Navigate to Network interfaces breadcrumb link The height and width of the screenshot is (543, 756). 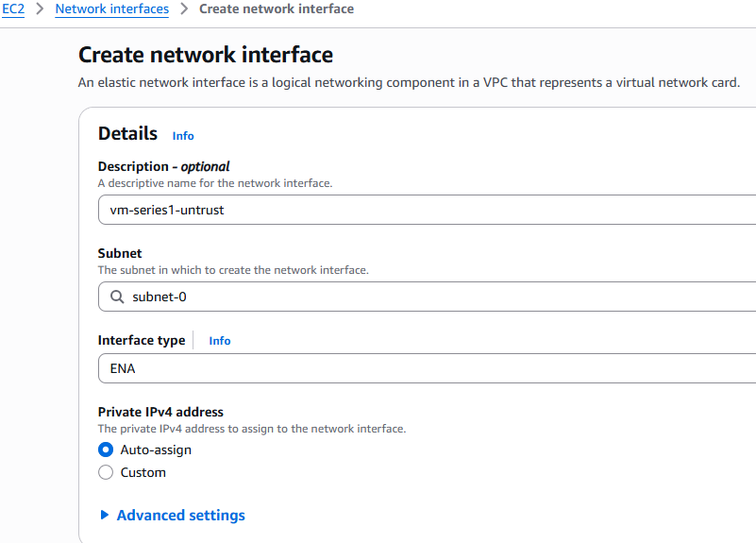point(111,9)
